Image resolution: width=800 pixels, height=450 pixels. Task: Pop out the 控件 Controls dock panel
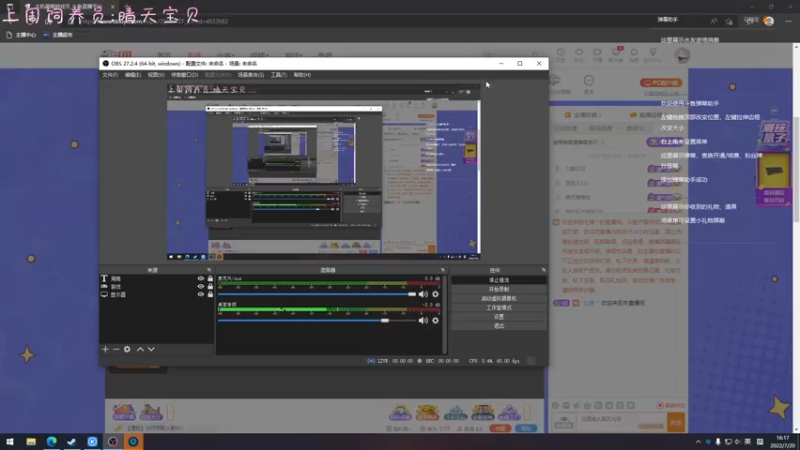543,270
